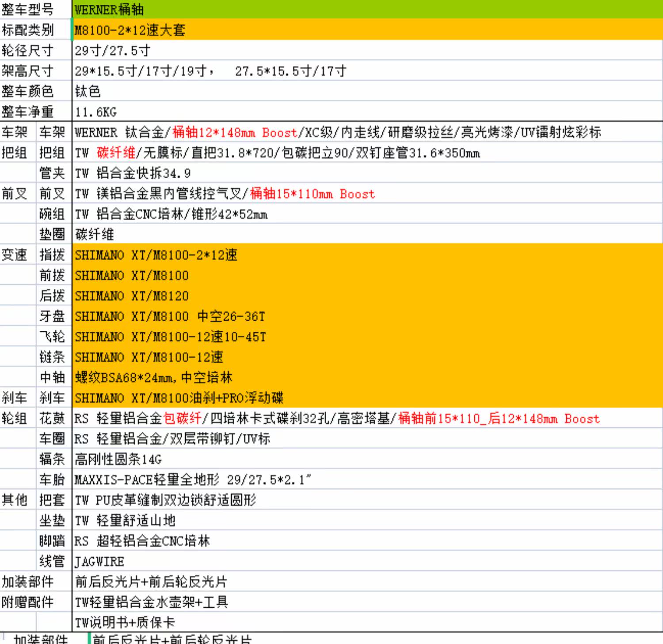
Task: Select the 轮径尺寸 label cell
Action: (36, 50)
